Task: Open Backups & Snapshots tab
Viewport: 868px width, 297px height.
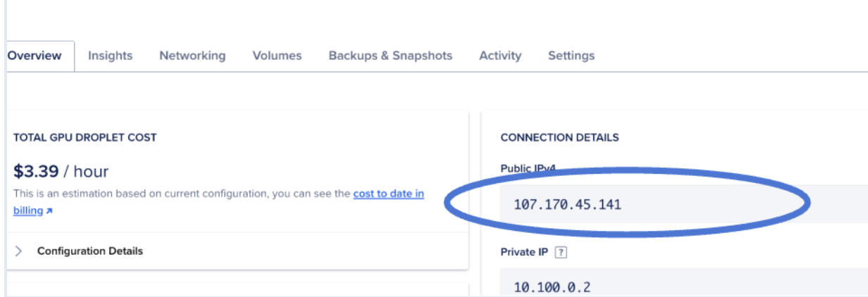Action: coord(390,56)
